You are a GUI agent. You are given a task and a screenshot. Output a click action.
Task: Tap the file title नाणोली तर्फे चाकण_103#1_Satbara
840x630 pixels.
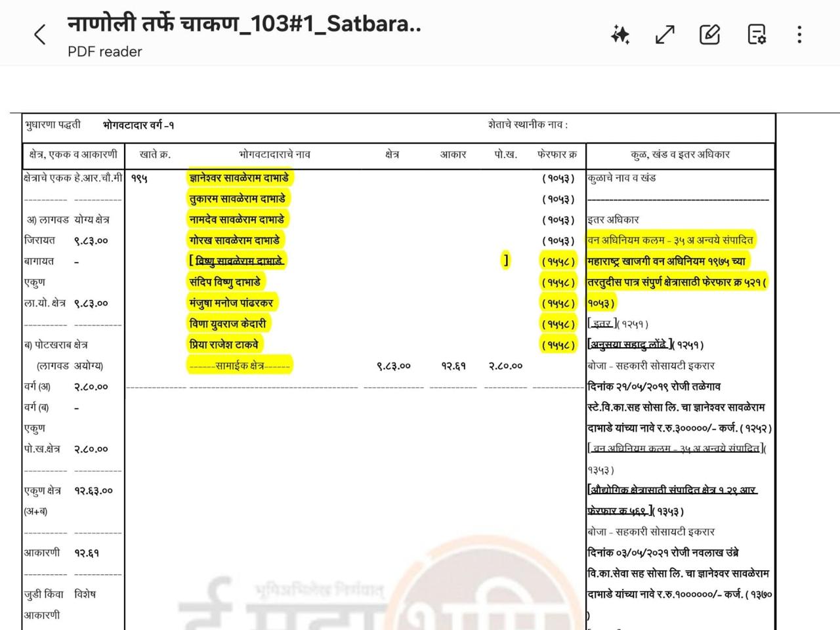(244, 24)
